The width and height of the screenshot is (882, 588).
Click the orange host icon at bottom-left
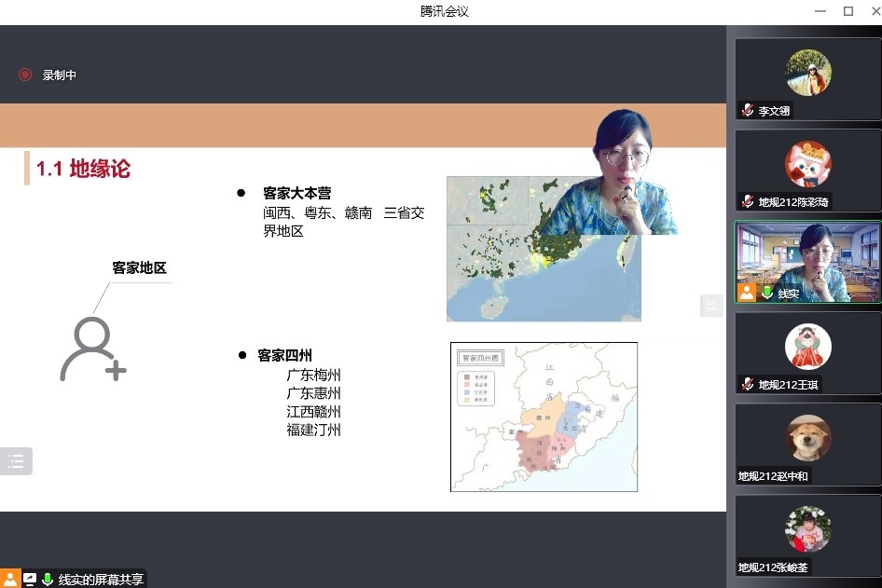[x=10, y=579]
